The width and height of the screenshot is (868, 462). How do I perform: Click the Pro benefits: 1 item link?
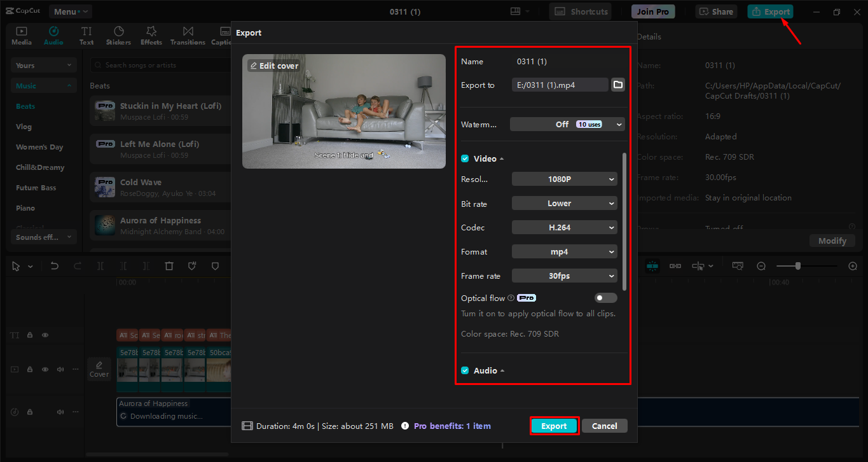(452, 426)
